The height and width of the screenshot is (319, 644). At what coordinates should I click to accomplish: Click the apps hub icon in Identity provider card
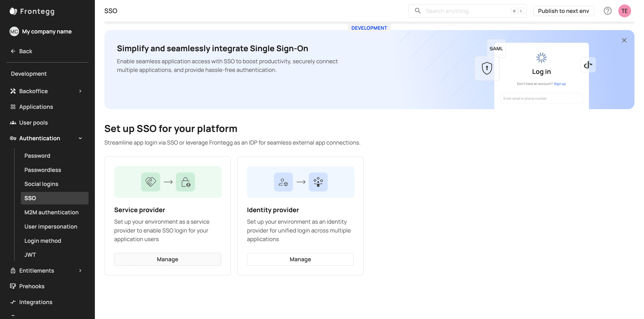318,182
